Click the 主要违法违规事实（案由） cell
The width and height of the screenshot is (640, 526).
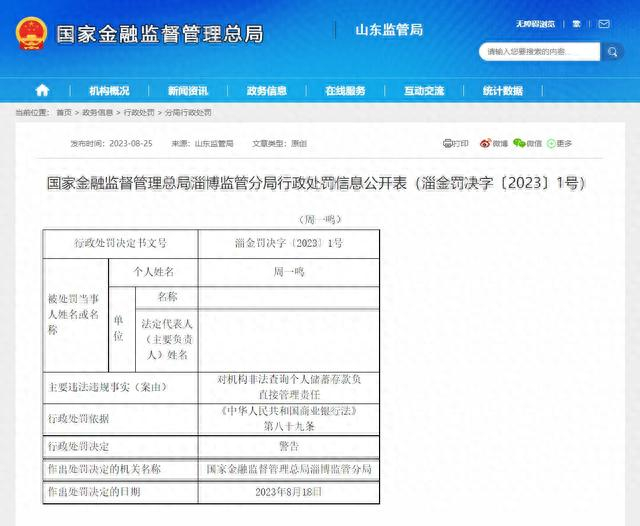120,388
